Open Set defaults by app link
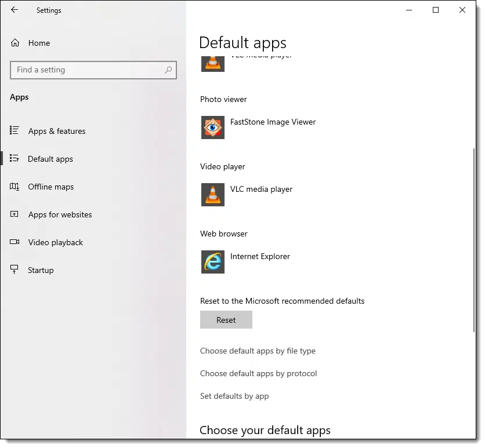This screenshot has width=485, height=448. click(x=234, y=396)
